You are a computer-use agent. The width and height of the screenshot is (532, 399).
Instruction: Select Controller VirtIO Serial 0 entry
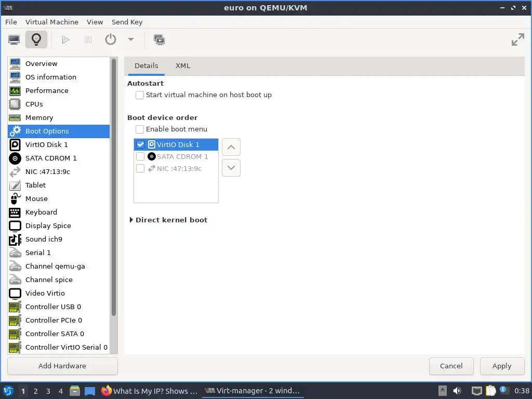coord(59,348)
